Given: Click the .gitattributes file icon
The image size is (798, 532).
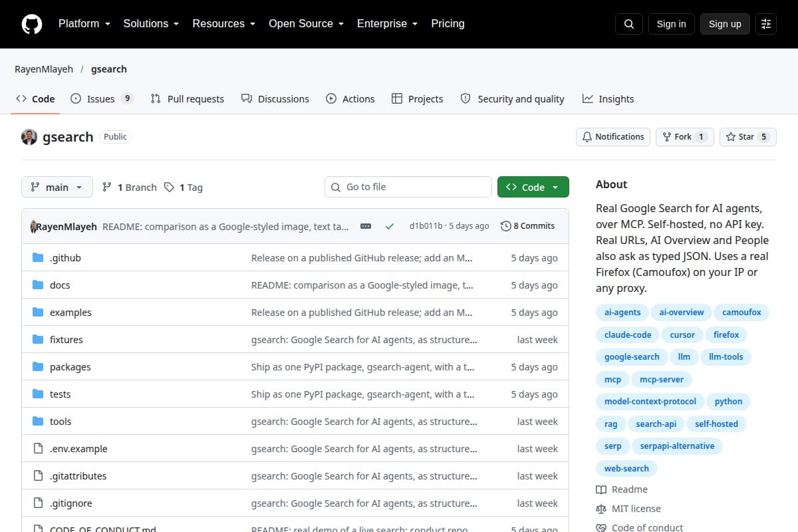Looking at the screenshot, I should point(38,476).
